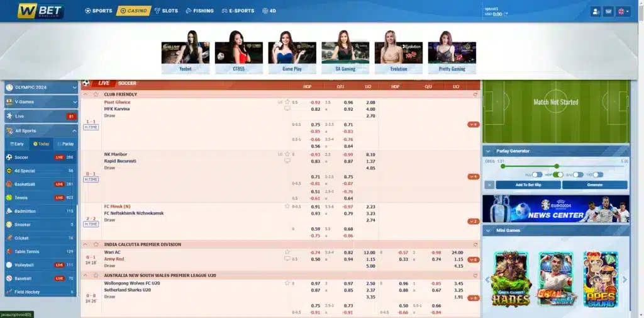Switch to the Early tab
This screenshot has width=644, height=318.
tap(17, 144)
